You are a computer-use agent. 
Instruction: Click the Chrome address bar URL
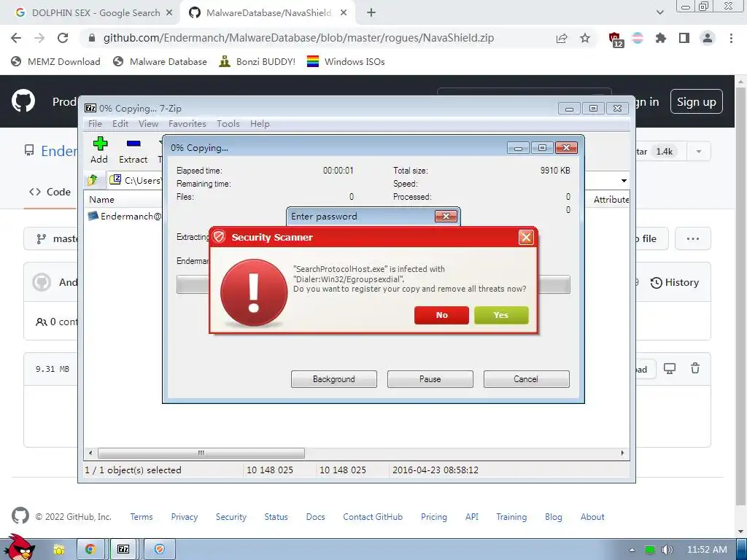[298, 38]
